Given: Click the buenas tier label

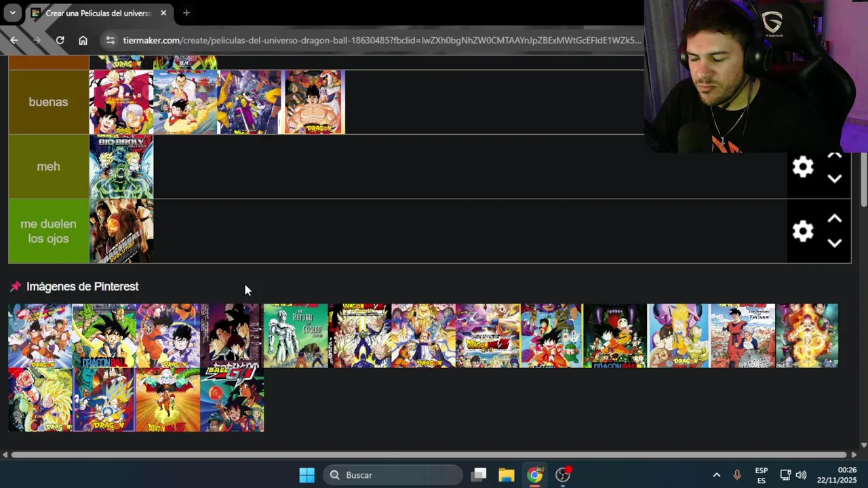Looking at the screenshot, I should pos(48,102).
